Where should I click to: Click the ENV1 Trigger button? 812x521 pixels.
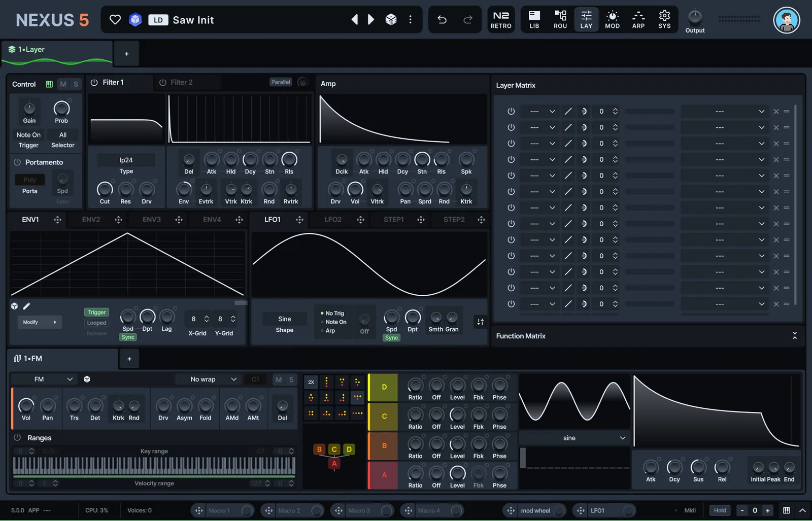tap(96, 312)
